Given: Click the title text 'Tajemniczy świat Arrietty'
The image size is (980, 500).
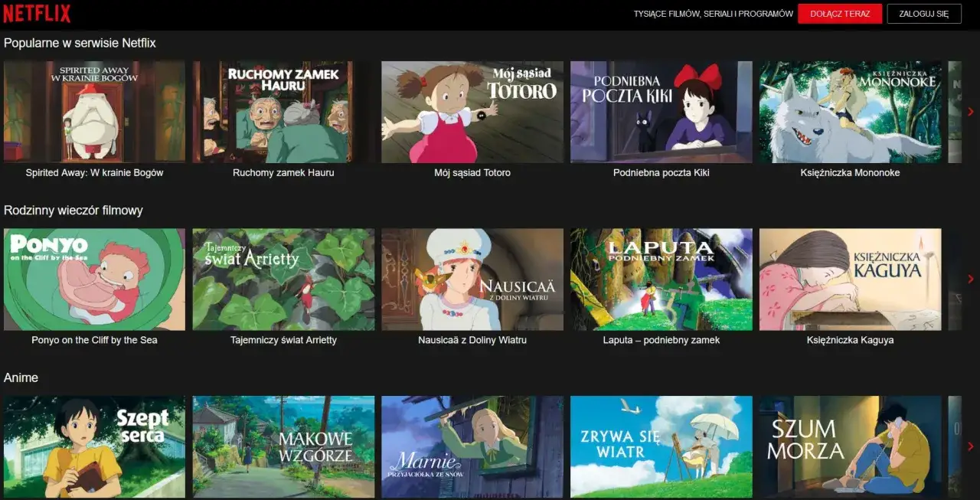Looking at the screenshot, I should [x=283, y=340].
